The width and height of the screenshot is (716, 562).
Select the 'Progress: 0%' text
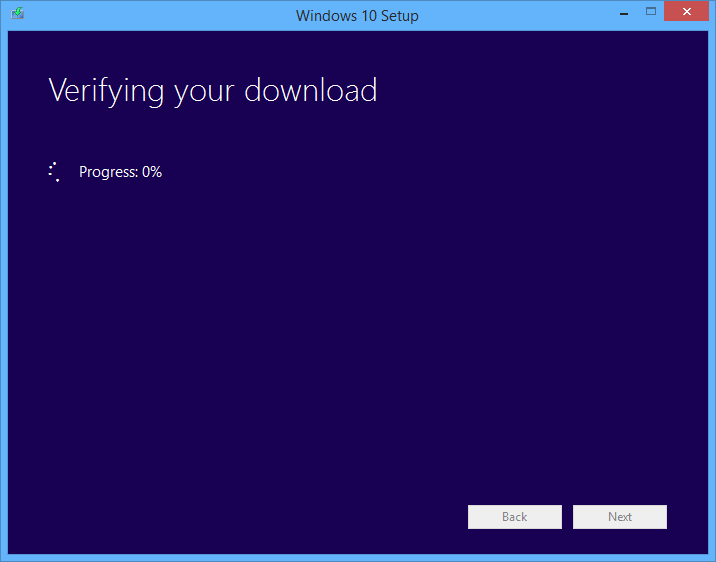121,172
